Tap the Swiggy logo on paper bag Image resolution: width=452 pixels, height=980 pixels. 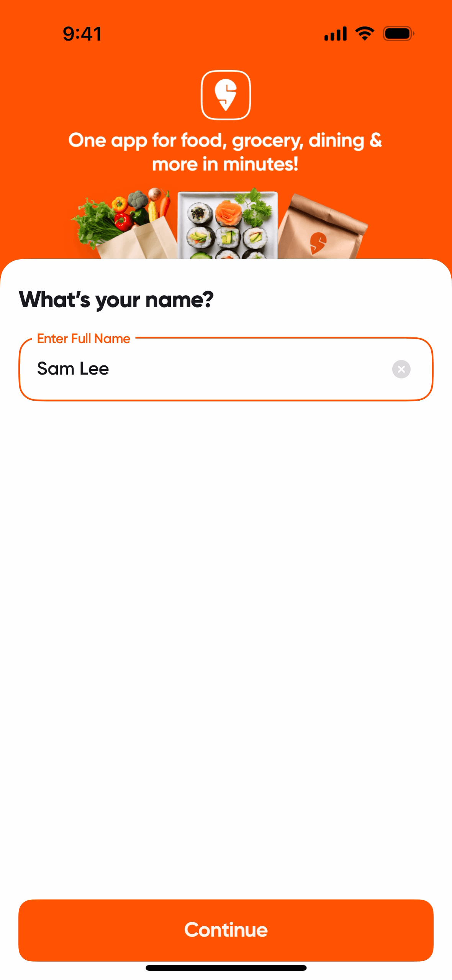coord(318,243)
